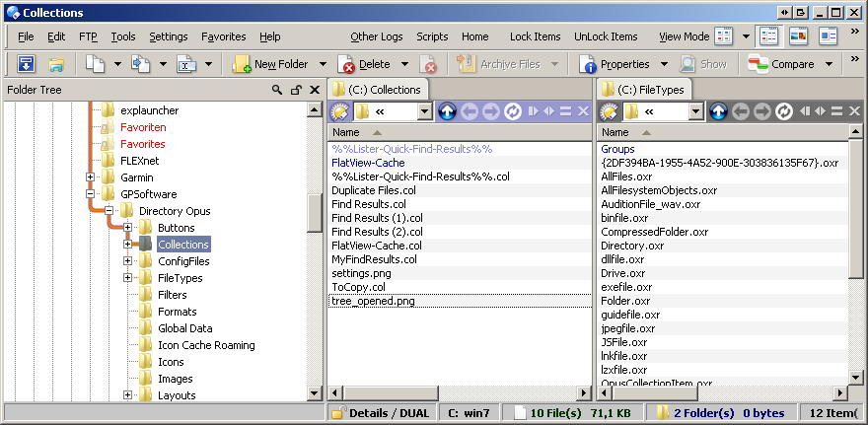Refresh the FileTypes pane
Viewport: 868px width, 425px height.
point(783,111)
